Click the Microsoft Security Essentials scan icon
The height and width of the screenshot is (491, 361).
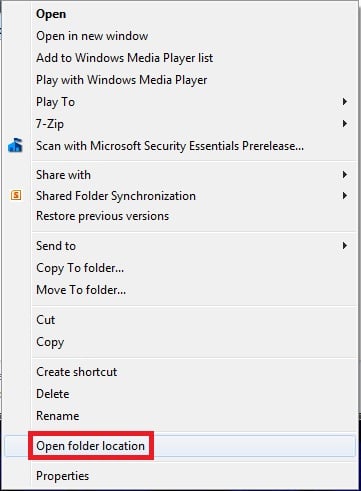pos(15,145)
